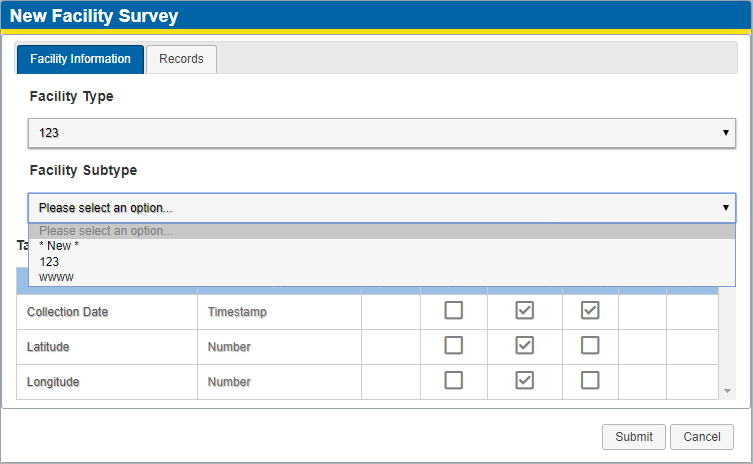The image size is (753, 464).
Task: Submit the facility survey
Action: (634, 437)
